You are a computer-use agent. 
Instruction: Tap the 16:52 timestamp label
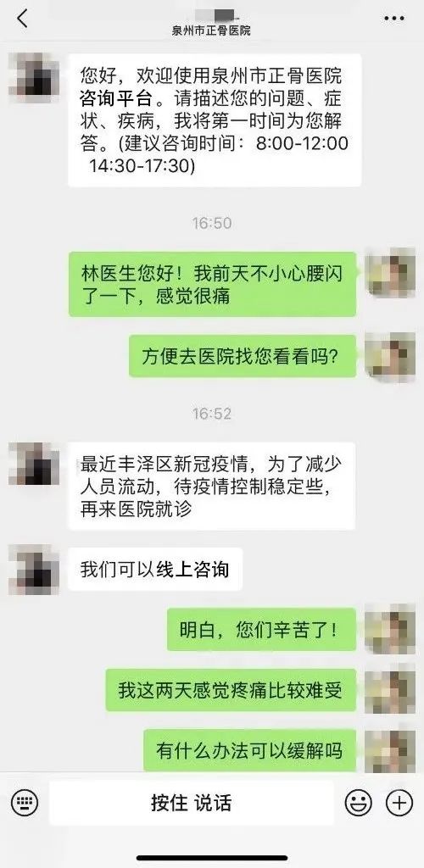click(x=211, y=414)
